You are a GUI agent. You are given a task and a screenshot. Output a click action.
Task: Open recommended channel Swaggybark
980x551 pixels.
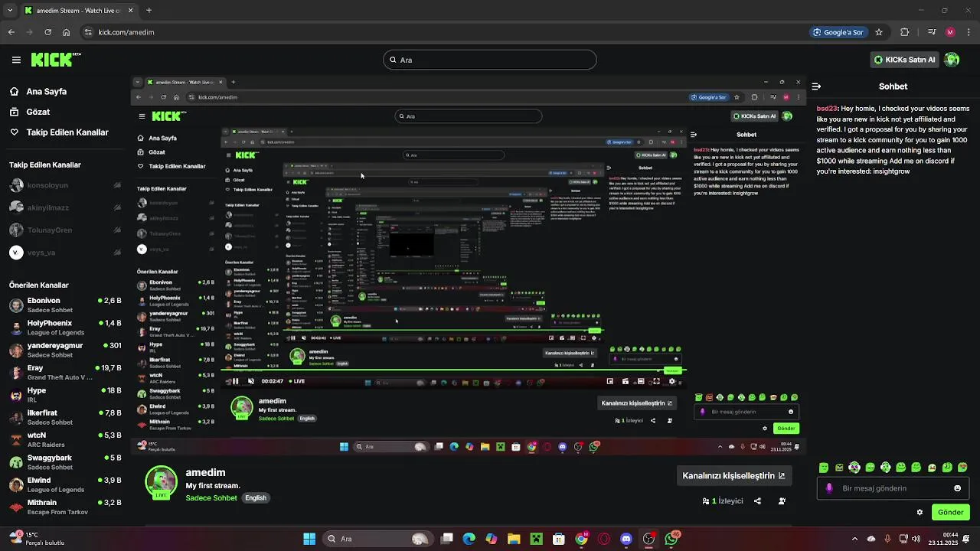click(x=65, y=462)
